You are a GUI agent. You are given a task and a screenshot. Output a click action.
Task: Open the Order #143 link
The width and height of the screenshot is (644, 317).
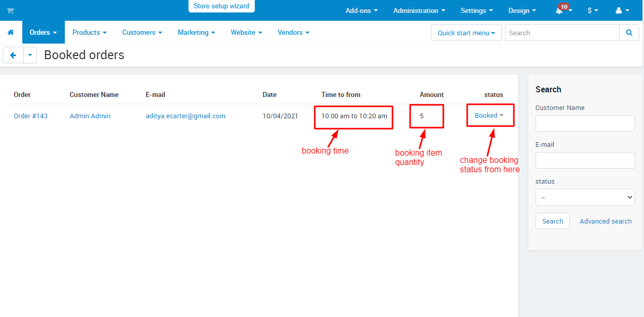pyautogui.click(x=31, y=116)
